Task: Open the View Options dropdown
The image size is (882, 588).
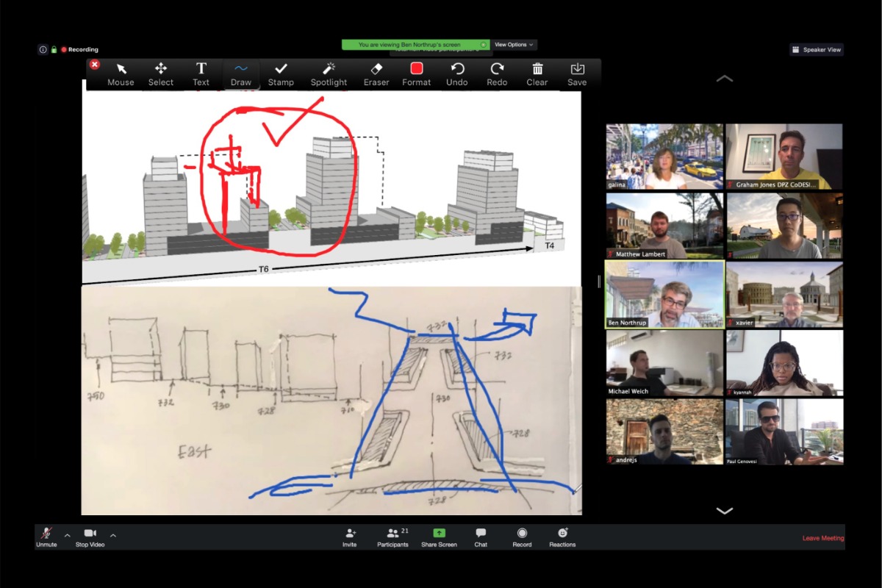Action: (x=514, y=45)
